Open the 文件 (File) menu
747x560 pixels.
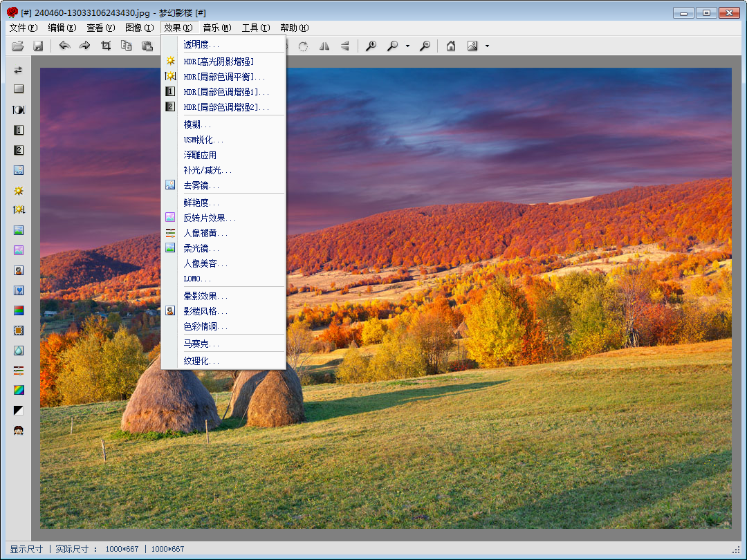[23, 28]
